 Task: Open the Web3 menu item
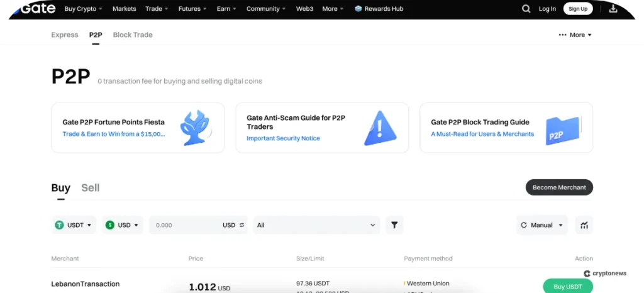(x=305, y=9)
